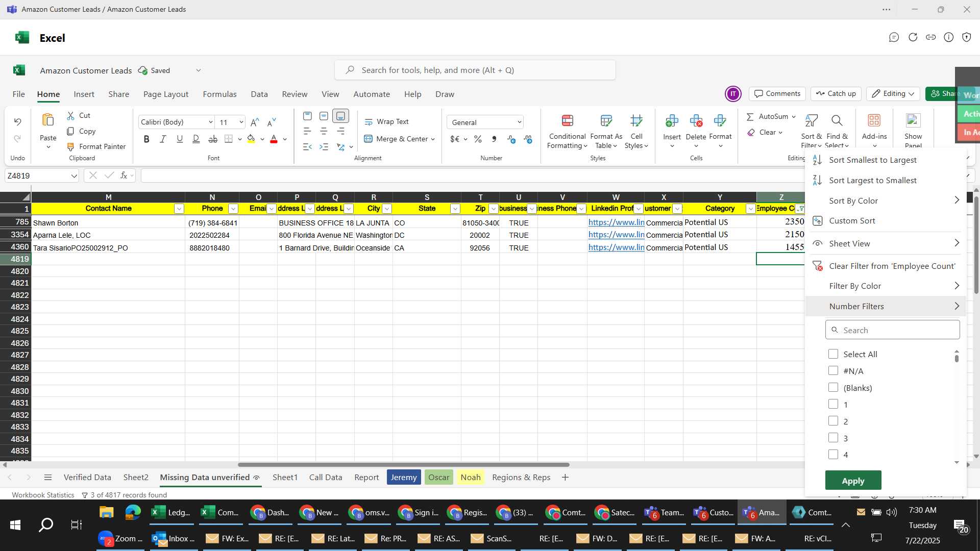Expand the Name Box dropdown
980x551 pixels.
(74, 176)
